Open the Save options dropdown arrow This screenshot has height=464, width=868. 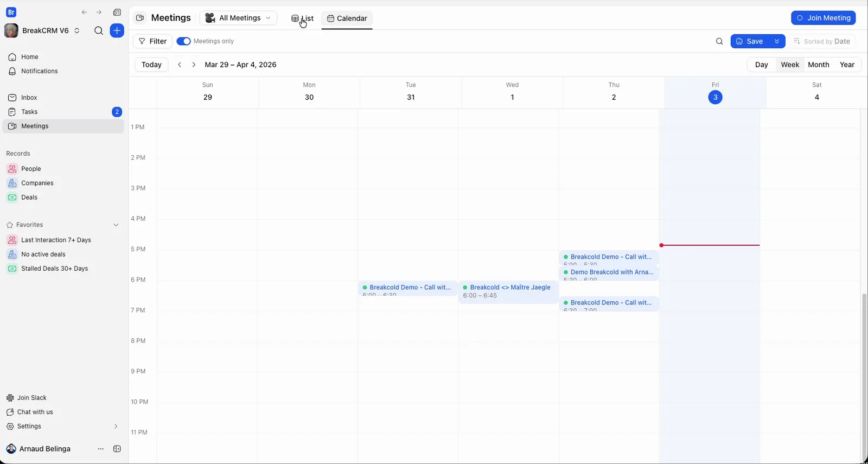[777, 41]
